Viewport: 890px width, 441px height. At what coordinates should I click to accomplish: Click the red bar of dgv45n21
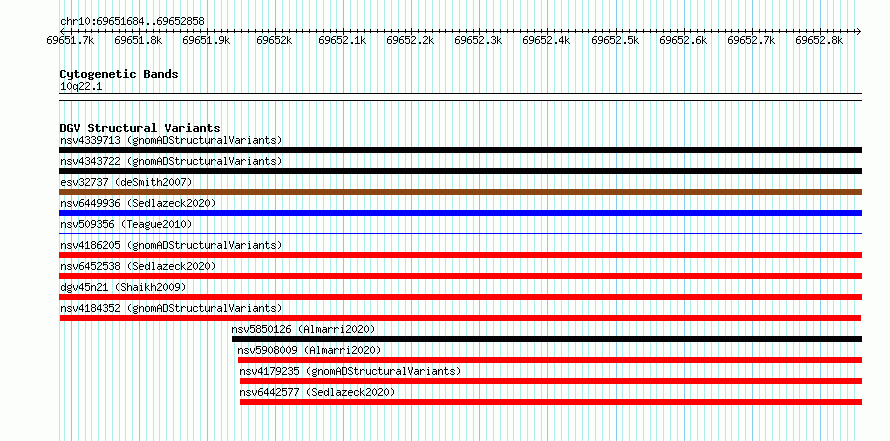(x=460, y=297)
